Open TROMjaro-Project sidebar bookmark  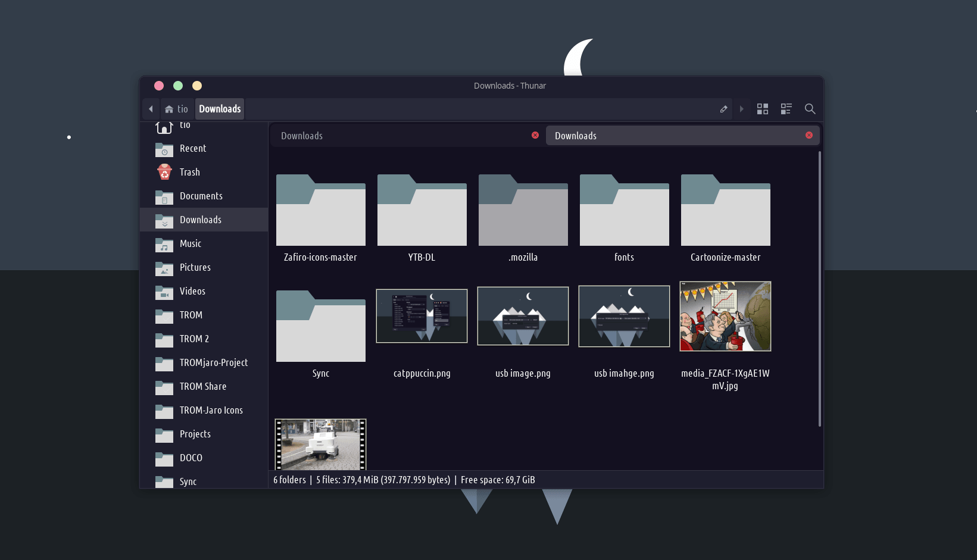[213, 362]
